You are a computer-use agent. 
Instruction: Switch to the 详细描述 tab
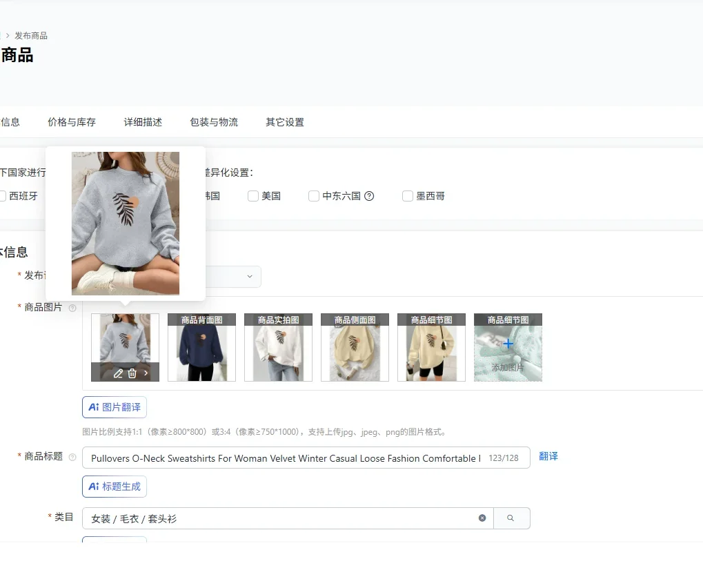[142, 121]
